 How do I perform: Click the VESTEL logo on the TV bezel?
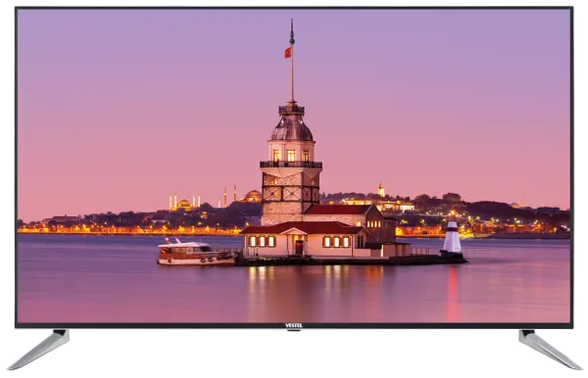coord(294,325)
